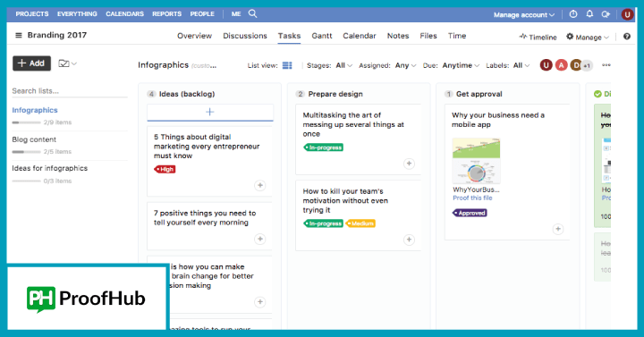This screenshot has width=644, height=337.
Task: Switch to the Overview tab
Action: pyautogui.click(x=194, y=36)
